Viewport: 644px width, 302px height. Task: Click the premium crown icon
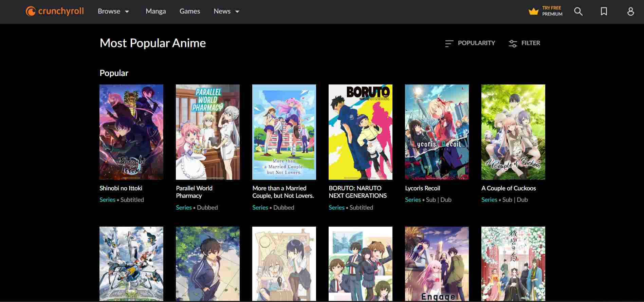click(534, 12)
